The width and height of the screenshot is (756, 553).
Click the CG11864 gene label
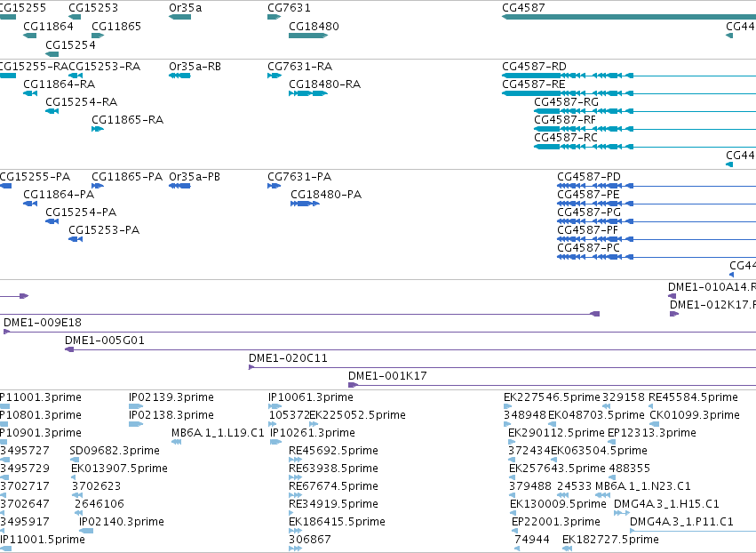(x=48, y=27)
